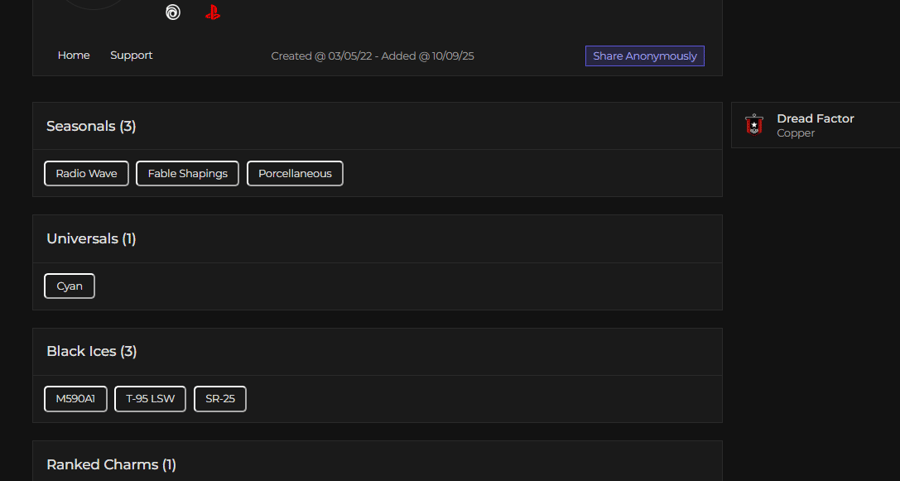This screenshot has height=481, width=900.
Task: Select the Porcellaneous seasonal tag
Action: coord(295,173)
